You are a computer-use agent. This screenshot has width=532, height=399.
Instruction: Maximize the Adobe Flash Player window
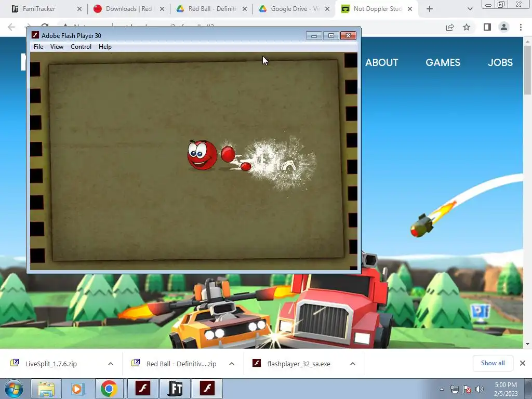pyautogui.click(x=331, y=36)
